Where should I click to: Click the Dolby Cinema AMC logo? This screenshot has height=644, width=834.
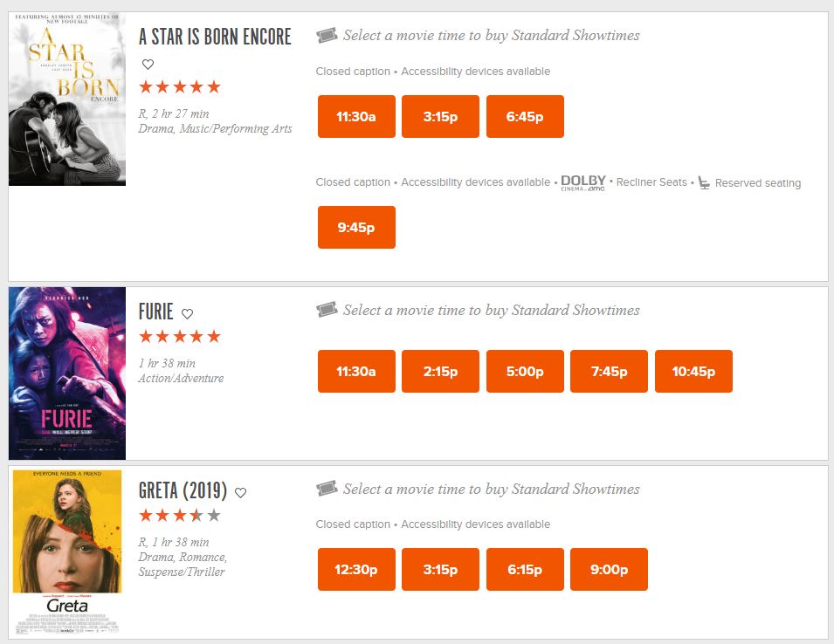click(x=583, y=182)
